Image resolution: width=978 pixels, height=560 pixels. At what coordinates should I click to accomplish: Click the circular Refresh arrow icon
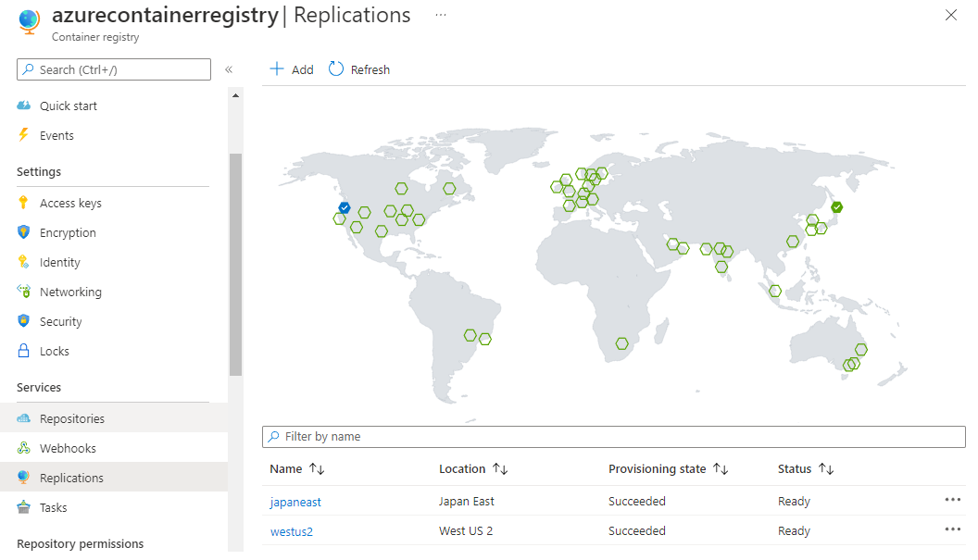point(336,68)
